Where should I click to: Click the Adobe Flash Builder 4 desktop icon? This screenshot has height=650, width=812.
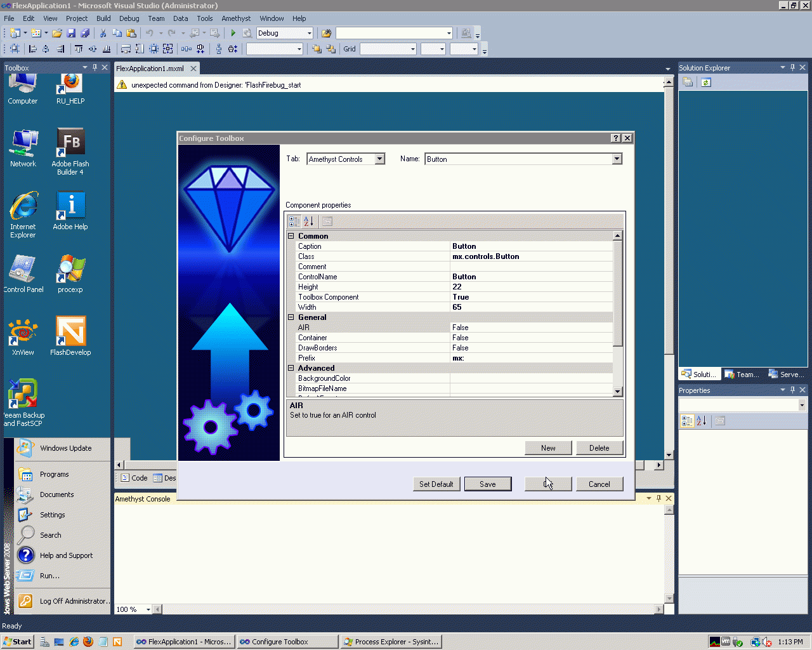[x=70, y=152]
